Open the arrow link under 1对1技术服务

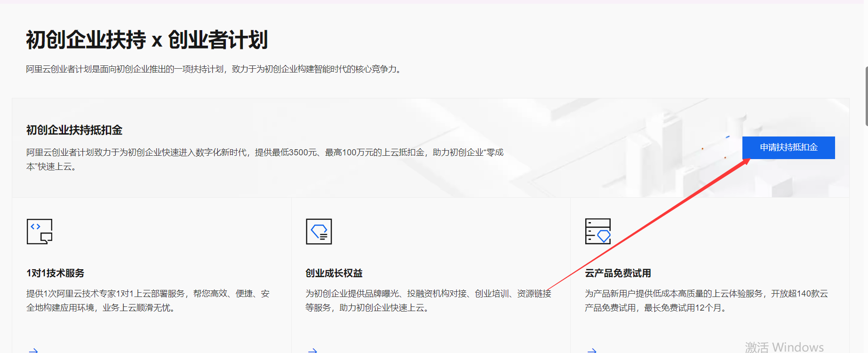pos(33,350)
